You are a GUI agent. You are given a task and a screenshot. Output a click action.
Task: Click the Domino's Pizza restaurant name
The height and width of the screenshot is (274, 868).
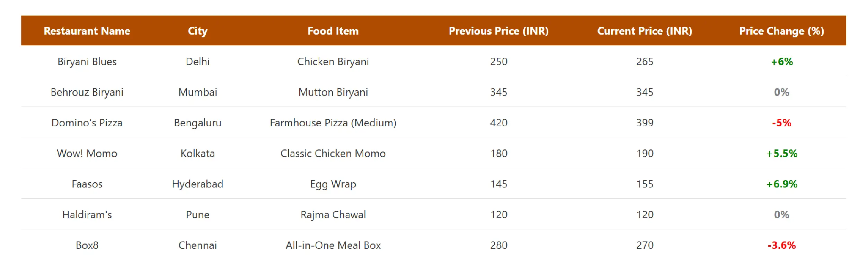tap(87, 123)
